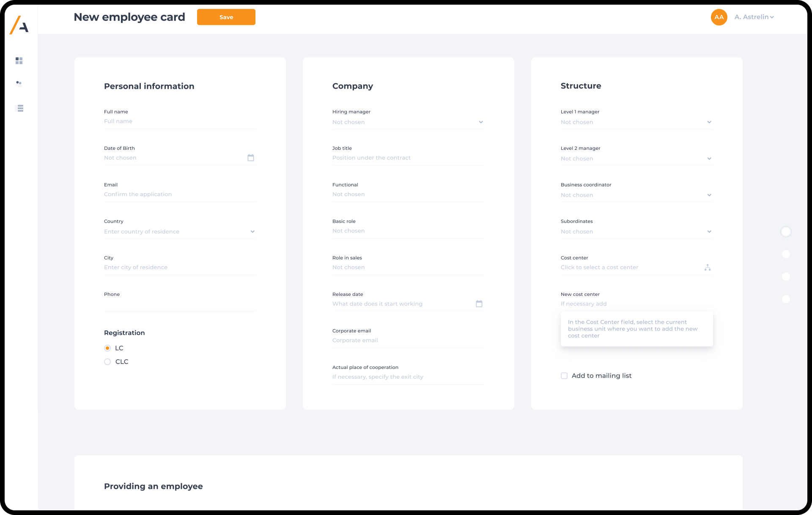Image resolution: width=812 pixels, height=515 pixels.
Task: Click the Full name input field
Action: pos(180,121)
